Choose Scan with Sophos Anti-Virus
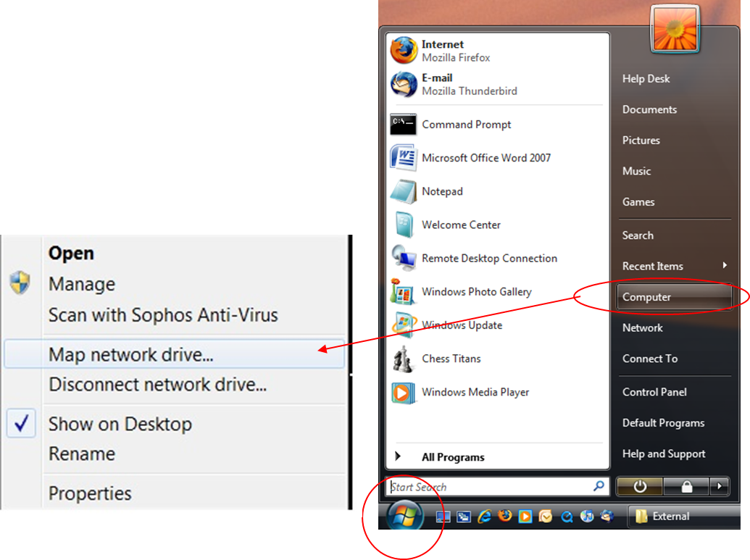 click(163, 315)
